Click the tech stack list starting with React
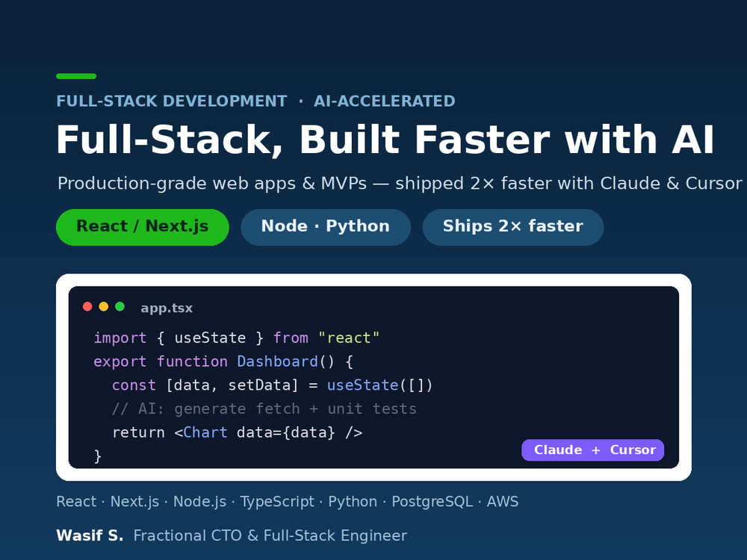This screenshot has height=560, width=747. coord(288,502)
